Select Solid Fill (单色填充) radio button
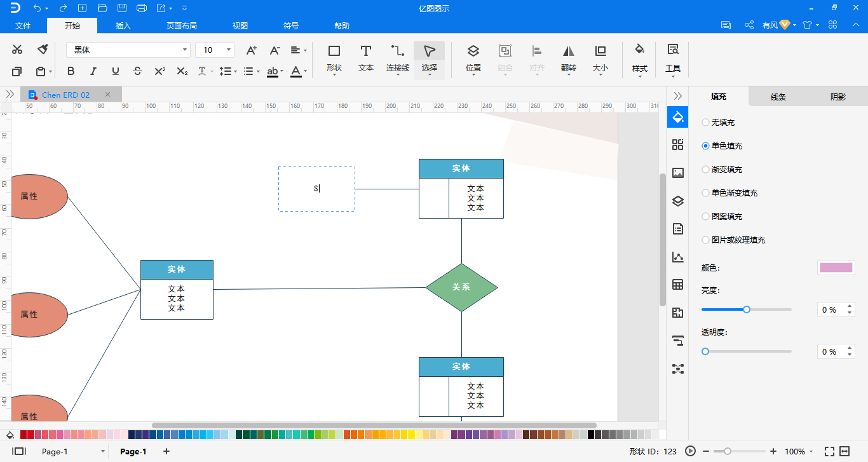 705,146
